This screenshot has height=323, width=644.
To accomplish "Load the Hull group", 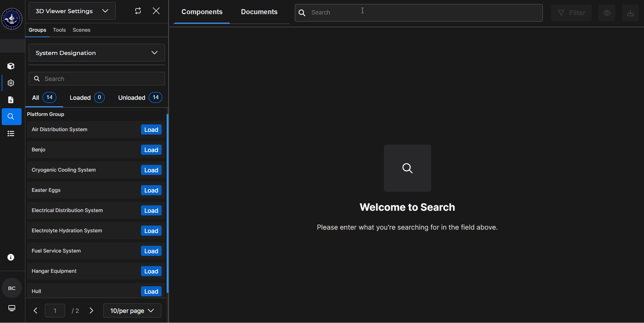I will click(x=151, y=292).
